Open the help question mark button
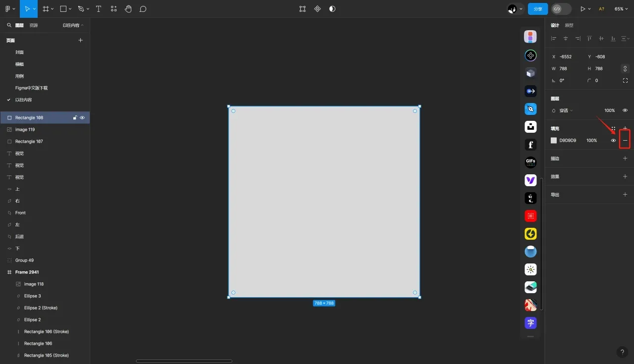This screenshot has height=364, width=634. [622, 352]
